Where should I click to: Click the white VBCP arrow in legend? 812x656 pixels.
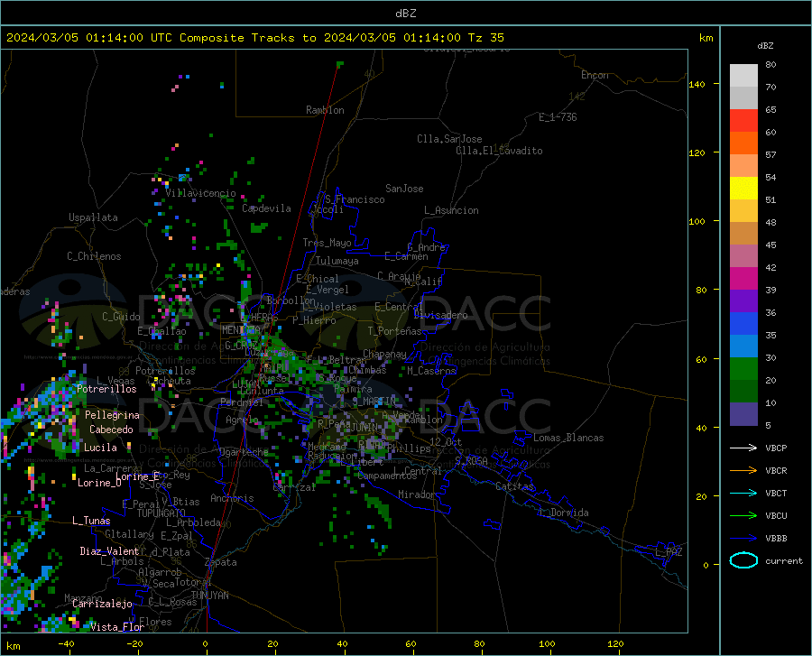pyautogui.click(x=743, y=448)
